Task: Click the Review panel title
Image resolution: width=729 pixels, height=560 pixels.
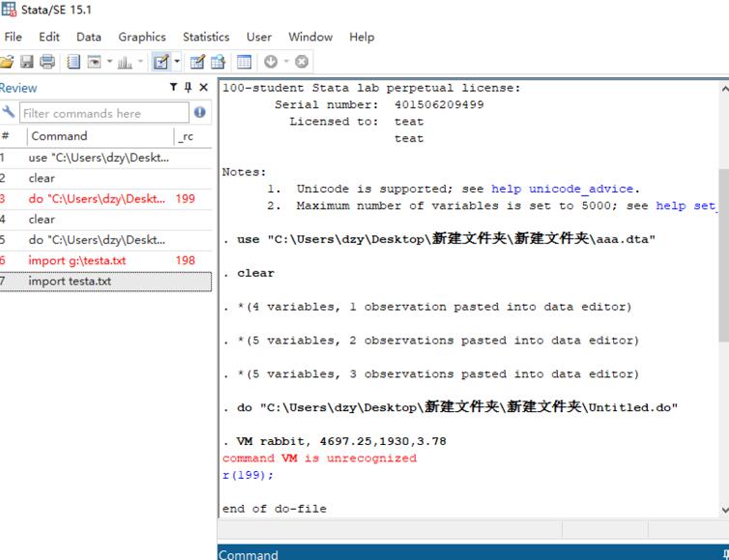Action: [x=18, y=88]
